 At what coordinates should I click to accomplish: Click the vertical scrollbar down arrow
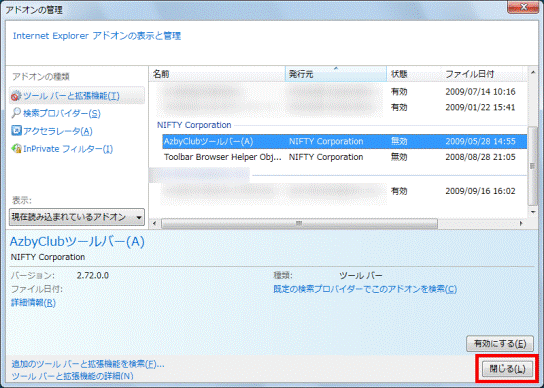533,212
